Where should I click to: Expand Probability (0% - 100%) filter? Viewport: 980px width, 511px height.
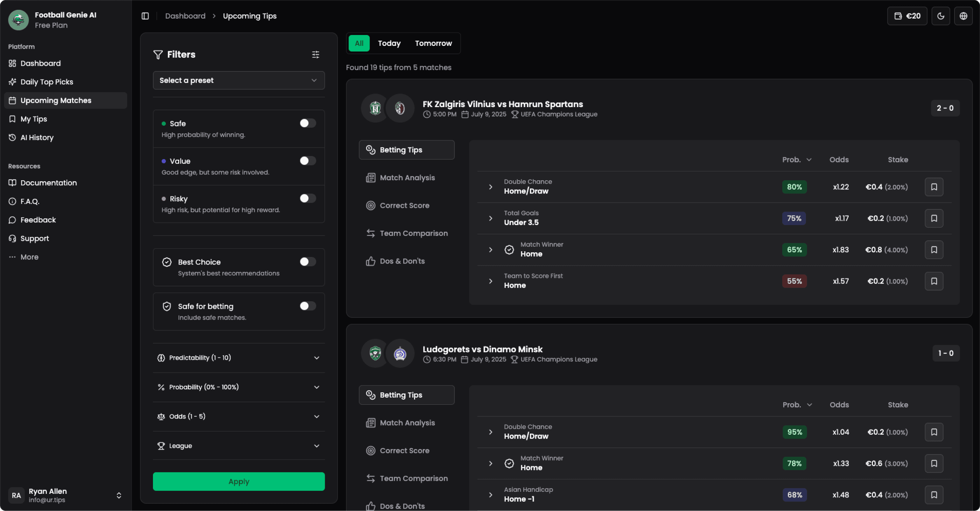pos(239,387)
